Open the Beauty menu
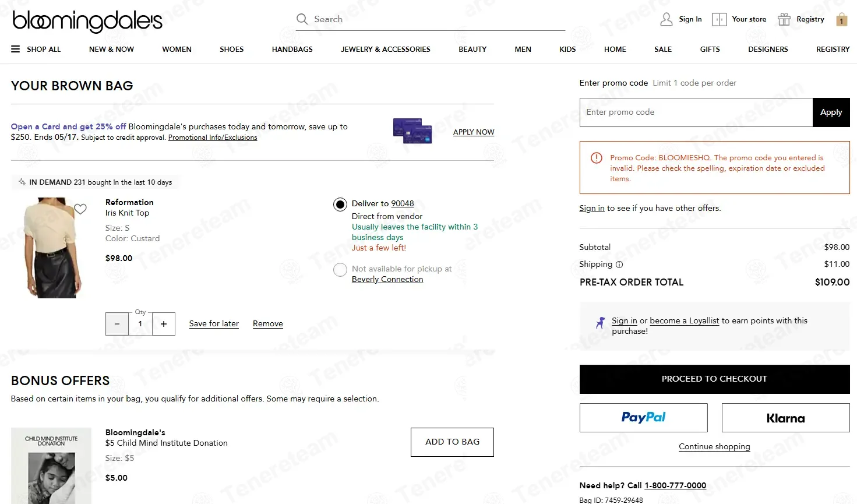Image resolution: width=857 pixels, height=504 pixels. pos(472,50)
